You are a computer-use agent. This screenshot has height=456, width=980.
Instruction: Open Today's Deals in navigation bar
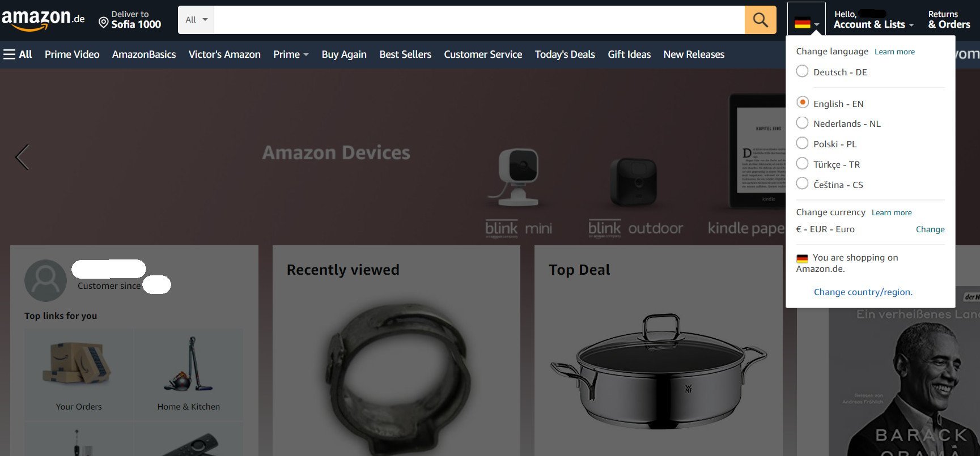565,54
